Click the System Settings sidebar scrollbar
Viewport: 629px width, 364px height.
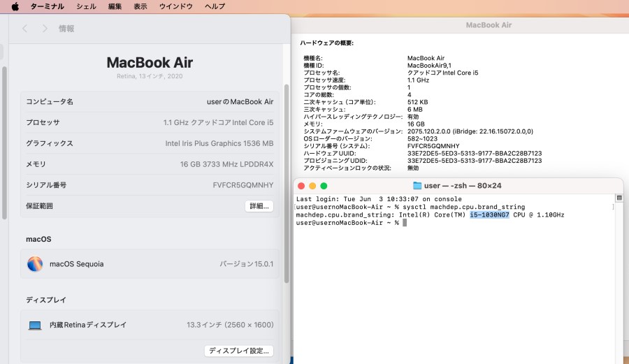(x=4, y=143)
